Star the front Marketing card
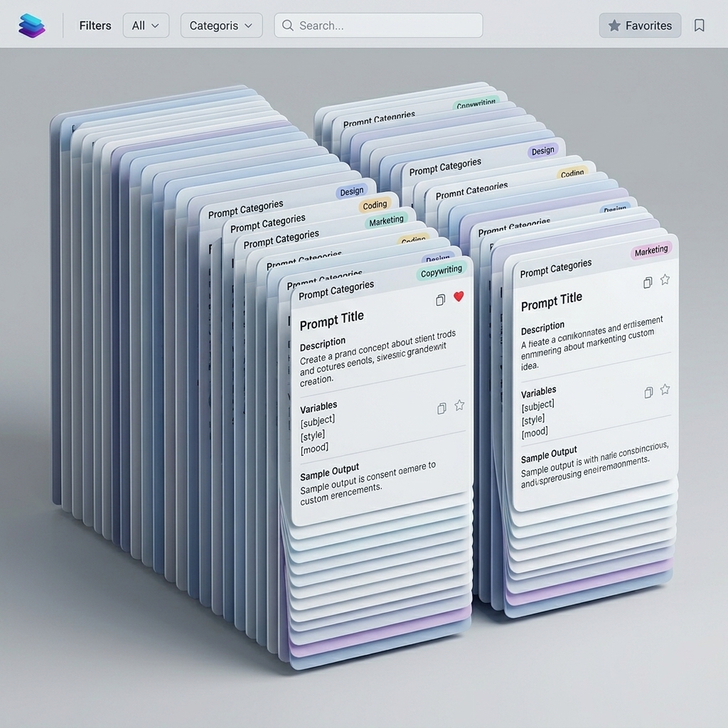Screen dimensions: 728x728 [665, 279]
